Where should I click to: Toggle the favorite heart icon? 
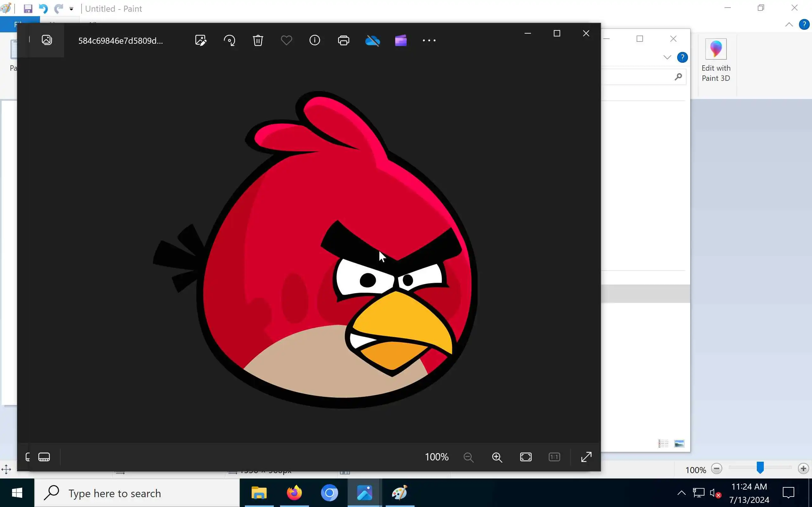[286, 41]
